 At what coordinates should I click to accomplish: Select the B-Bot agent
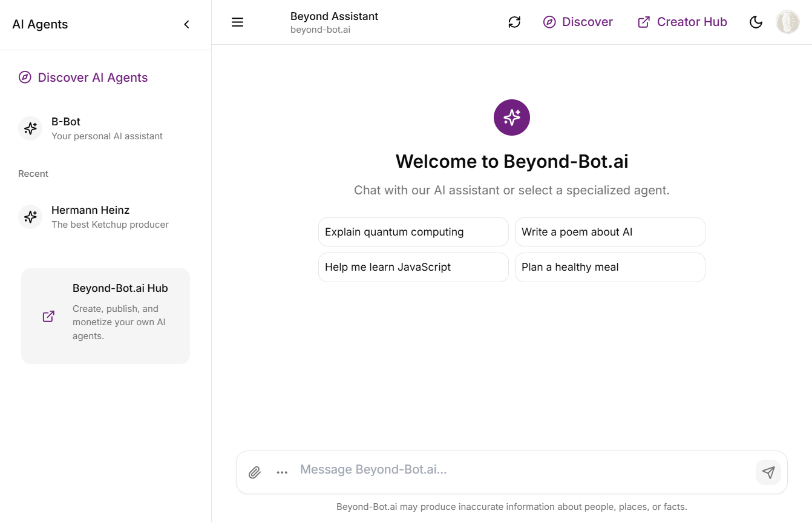pyautogui.click(x=105, y=128)
